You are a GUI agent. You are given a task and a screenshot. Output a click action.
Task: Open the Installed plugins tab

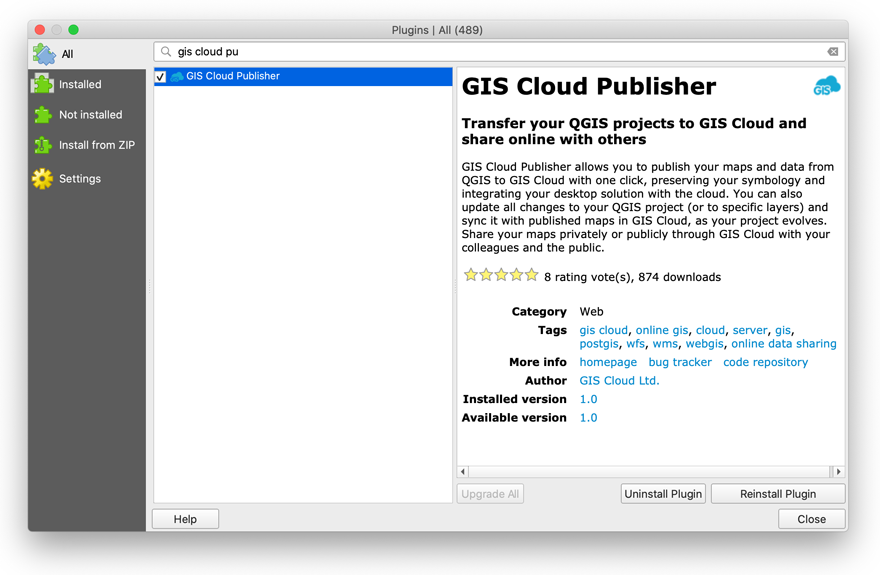coord(87,84)
